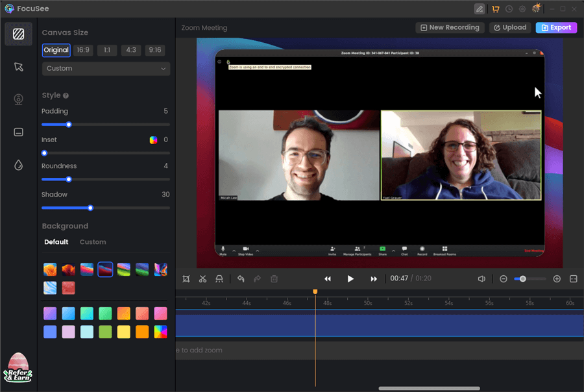Viewport: 584px width, 392px height.
Task: Select the 16:9 canvas ratio
Action: pos(83,50)
